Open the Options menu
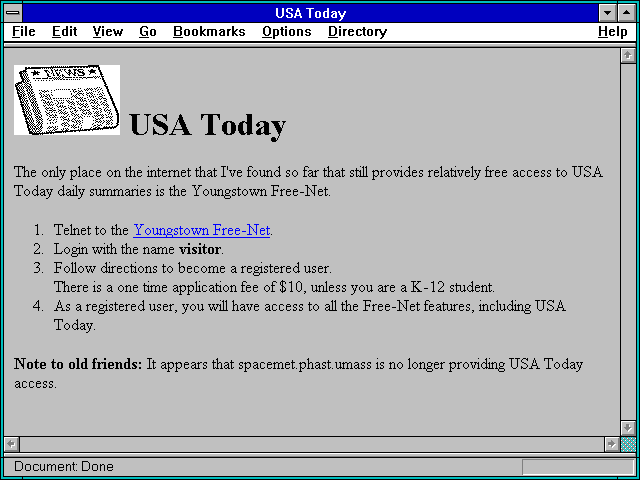Screen dimensions: 640x480 tap(287, 32)
